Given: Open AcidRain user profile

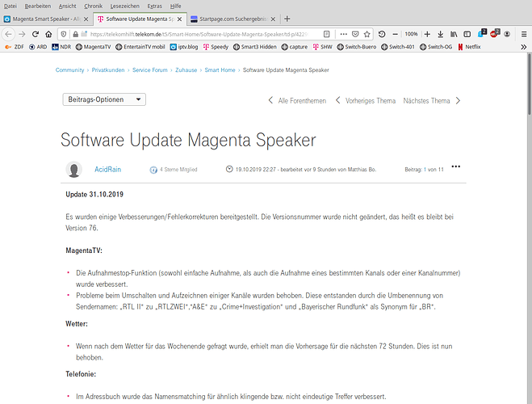Looking at the screenshot, I should click(x=107, y=170).
